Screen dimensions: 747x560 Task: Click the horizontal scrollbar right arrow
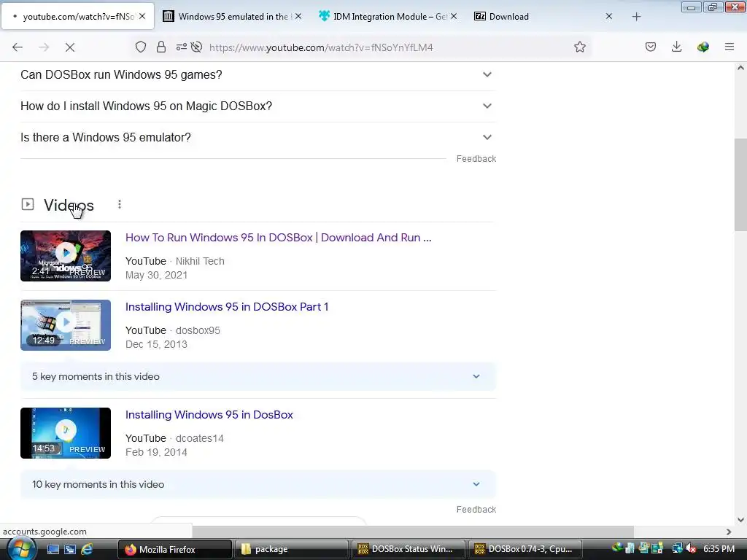tap(729, 532)
